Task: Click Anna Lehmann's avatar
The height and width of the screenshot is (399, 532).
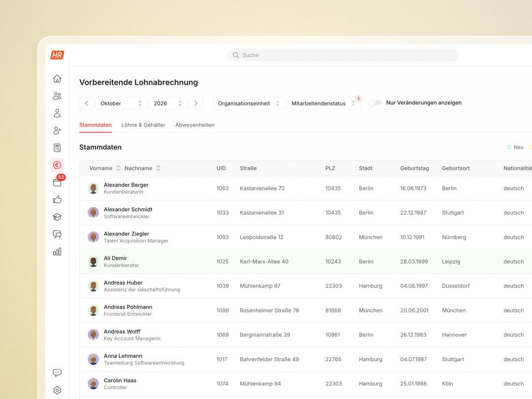Action: tap(93, 359)
